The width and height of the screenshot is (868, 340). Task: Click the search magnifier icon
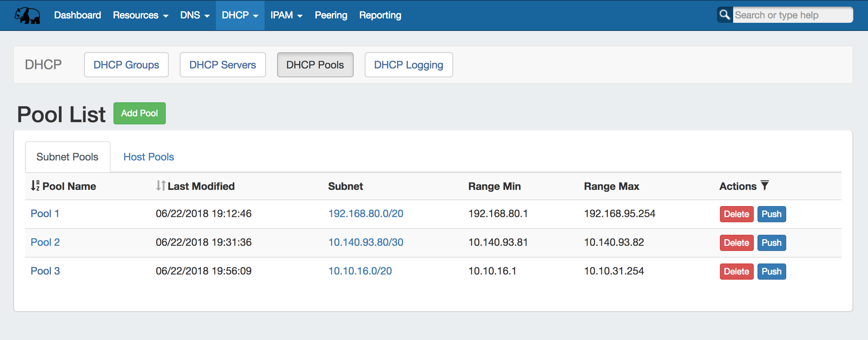click(724, 15)
